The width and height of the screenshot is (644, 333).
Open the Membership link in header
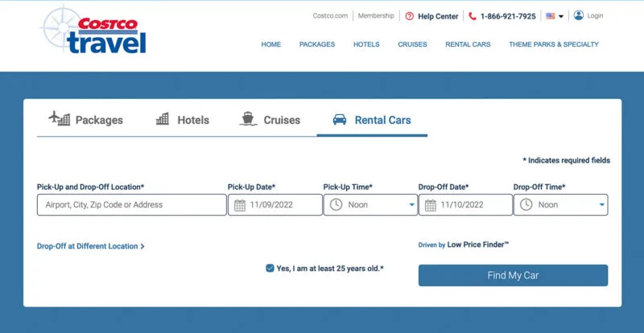point(376,16)
